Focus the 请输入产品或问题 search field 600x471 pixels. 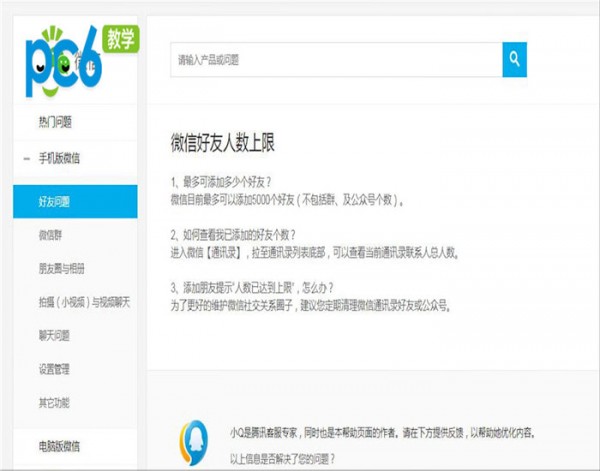pyautogui.click(x=336, y=60)
